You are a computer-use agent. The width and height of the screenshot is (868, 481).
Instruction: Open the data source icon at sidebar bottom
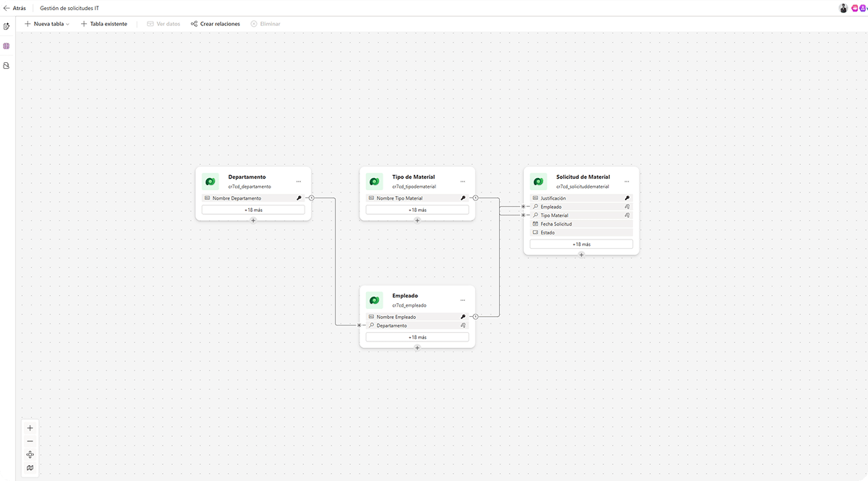tap(7, 65)
